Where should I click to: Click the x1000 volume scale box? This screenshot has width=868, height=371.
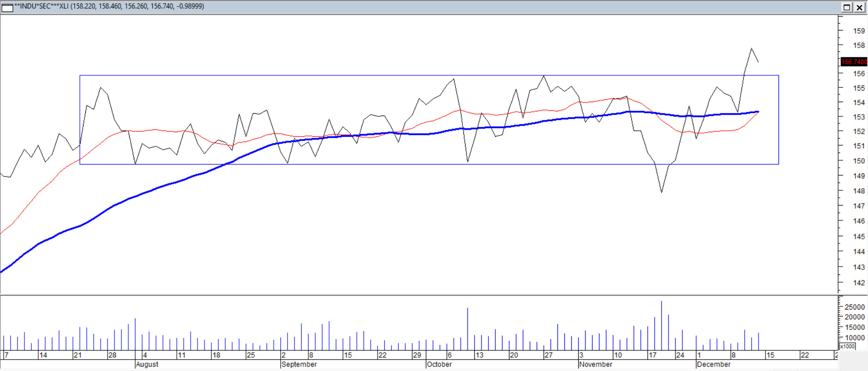click(847, 346)
